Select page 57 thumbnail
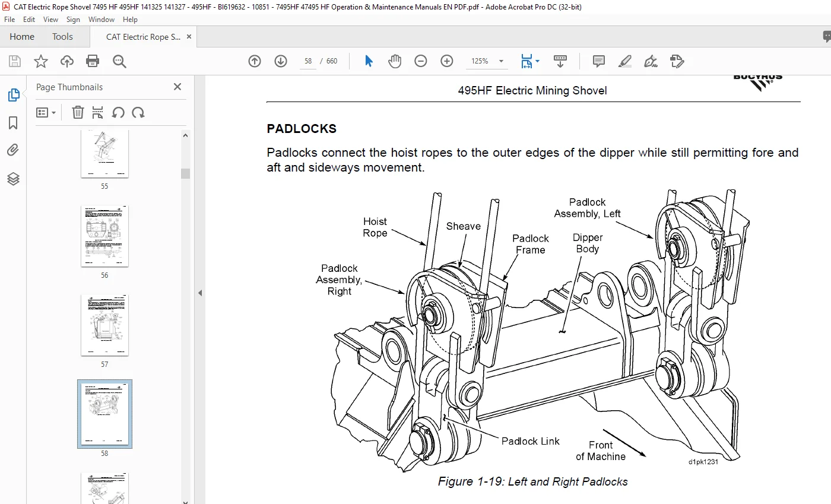 104,325
